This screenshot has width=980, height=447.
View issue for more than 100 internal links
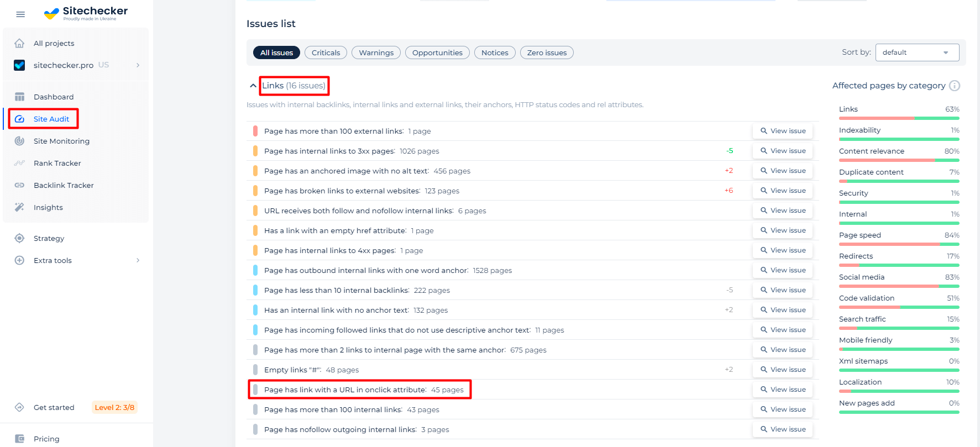(x=783, y=409)
